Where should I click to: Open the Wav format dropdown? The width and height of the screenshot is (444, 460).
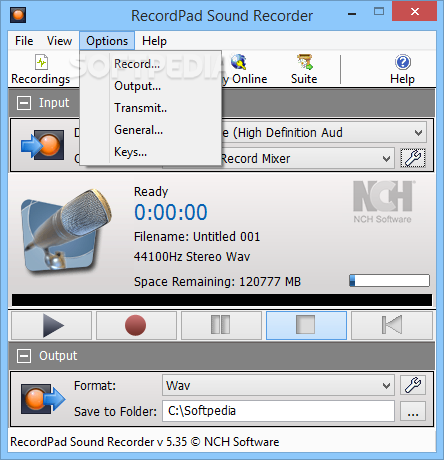click(x=278, y=386)
